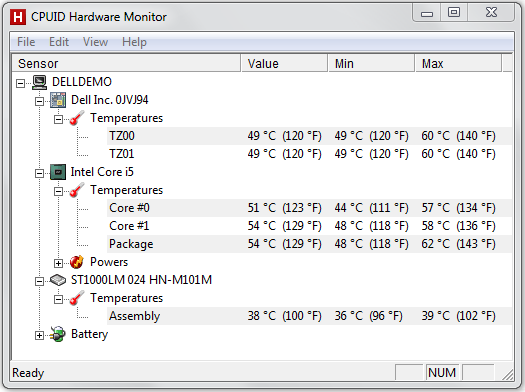Click the Value column header
The image size is (525, 392).
[x=284, y=64]
